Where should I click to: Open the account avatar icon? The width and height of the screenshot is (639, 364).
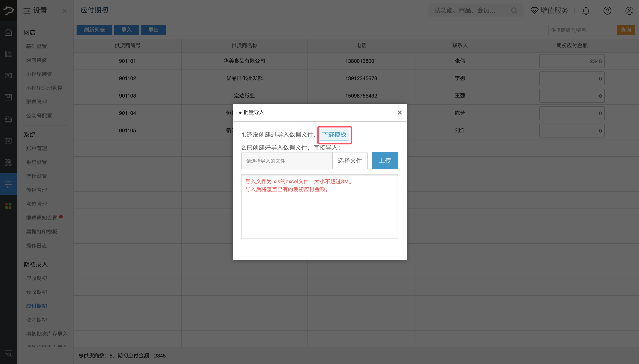point(629,10)
